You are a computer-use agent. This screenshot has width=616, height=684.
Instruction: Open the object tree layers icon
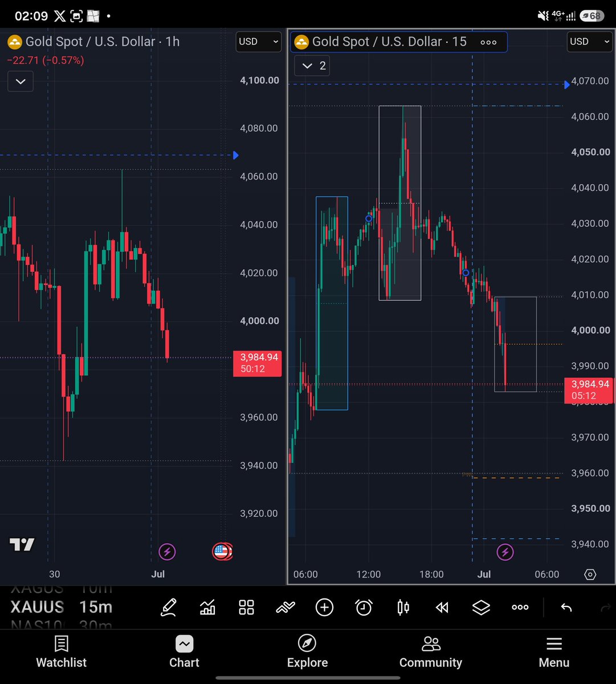481,608
